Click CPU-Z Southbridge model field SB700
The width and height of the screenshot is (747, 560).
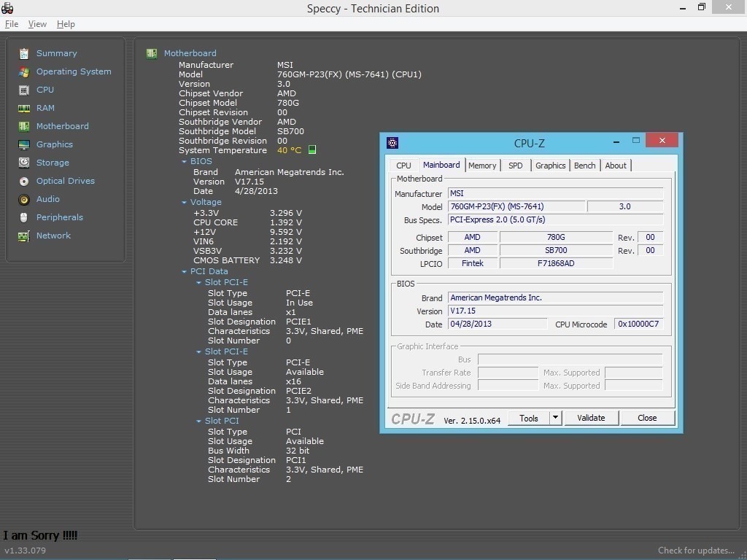556,250
